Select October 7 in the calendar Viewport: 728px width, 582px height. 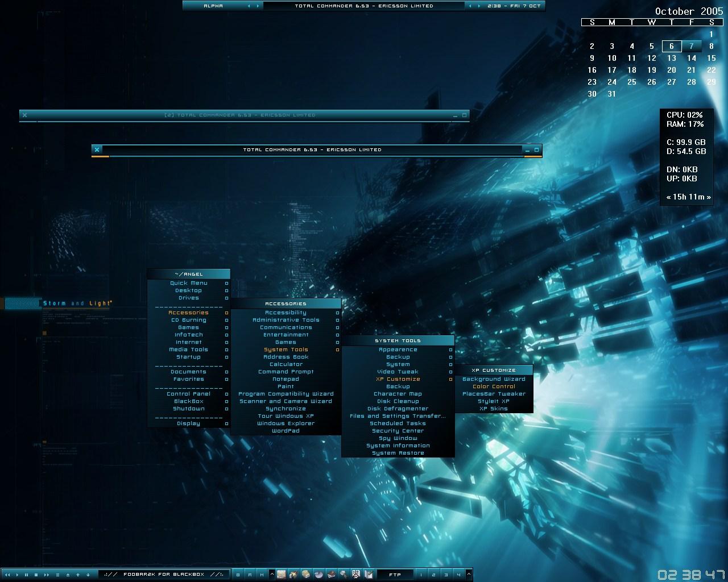click(x=692, y=46)
